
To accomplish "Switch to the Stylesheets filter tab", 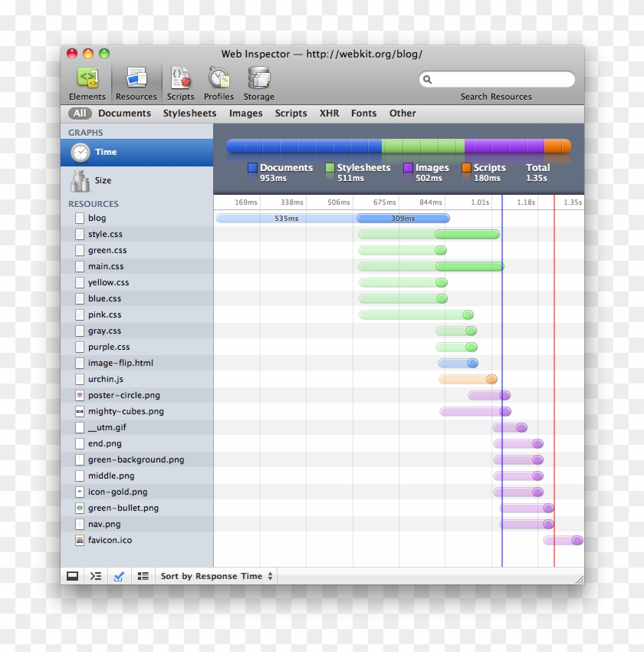I will coord(189,113).
